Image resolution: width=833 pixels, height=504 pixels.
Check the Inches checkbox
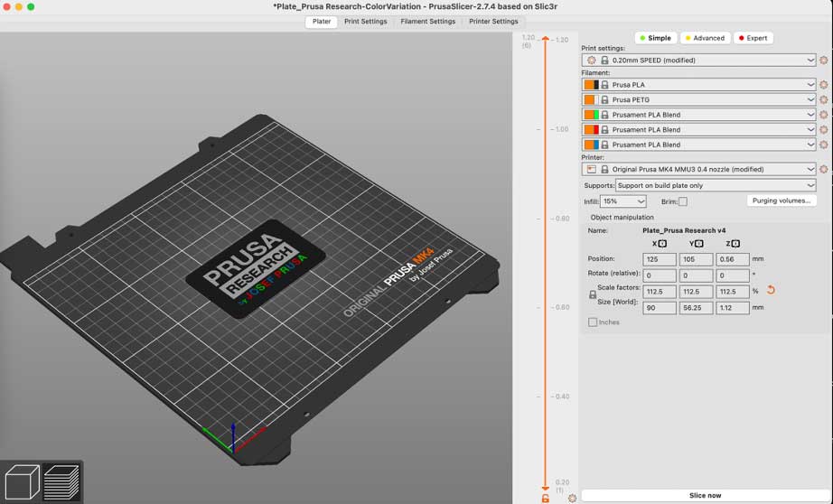[x=593, y=322]
